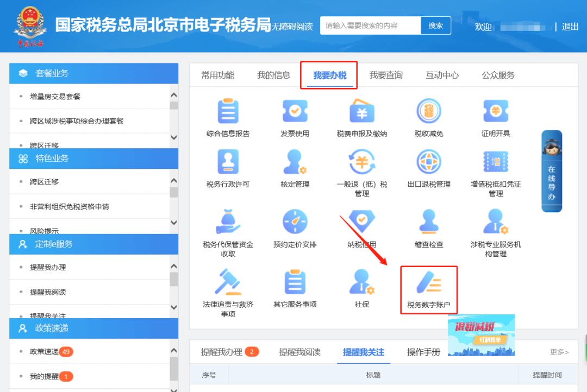The height and width of the screenshot is (392, 587).
Task: Click the 退出 logout link
Action: click(x=570, y=27)
